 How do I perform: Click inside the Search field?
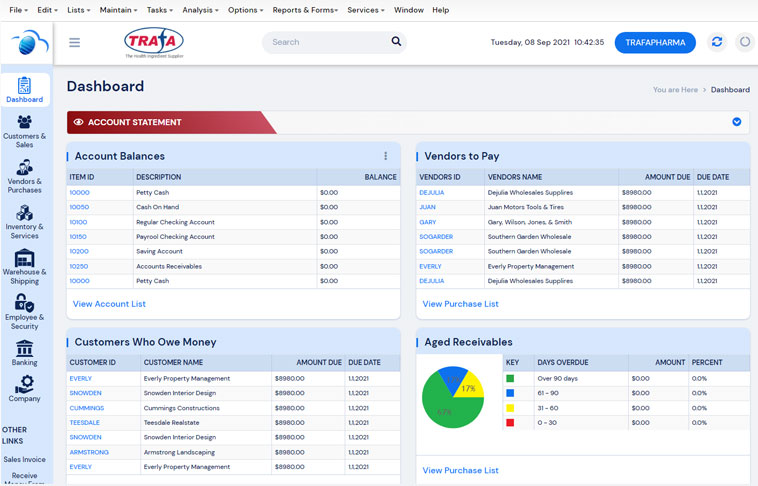click(x=325, y=42)
